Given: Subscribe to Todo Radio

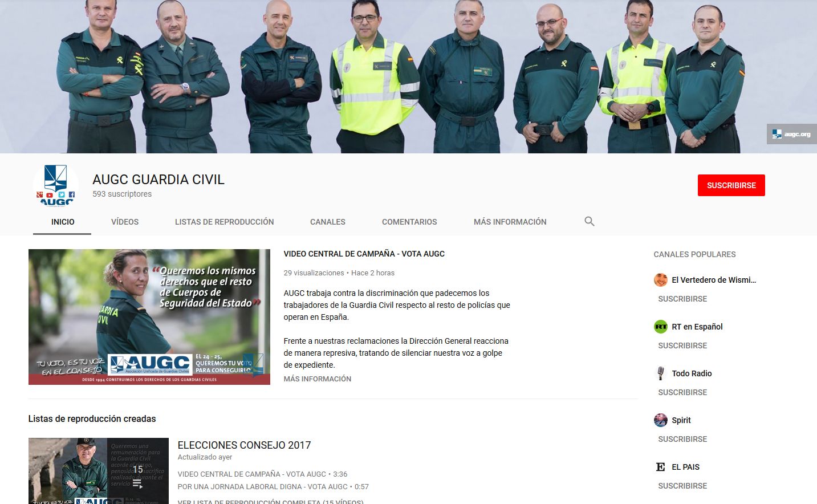Looking at the screenshot, I should 682,392.
